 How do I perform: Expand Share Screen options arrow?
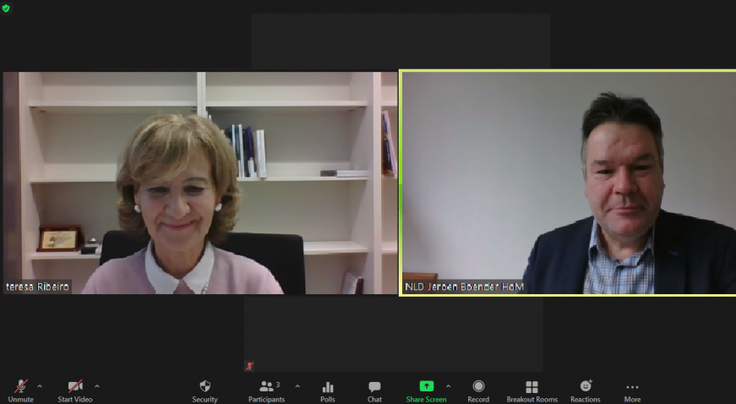448,386
